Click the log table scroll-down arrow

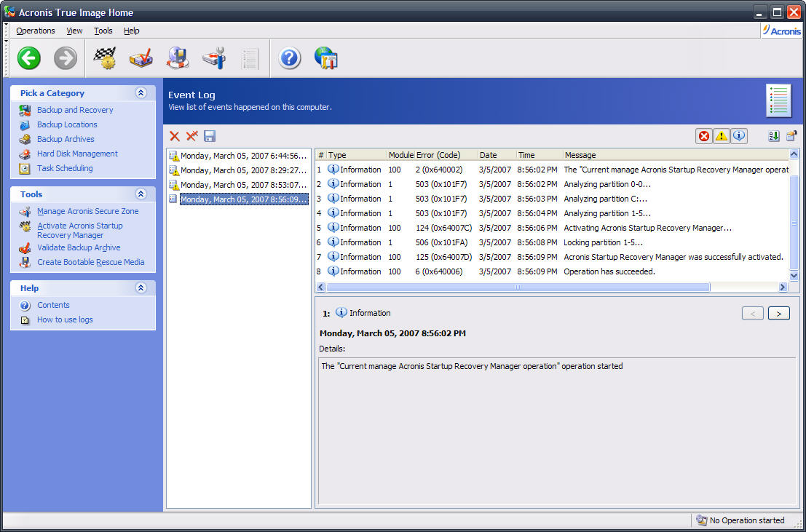click(794, 276)
